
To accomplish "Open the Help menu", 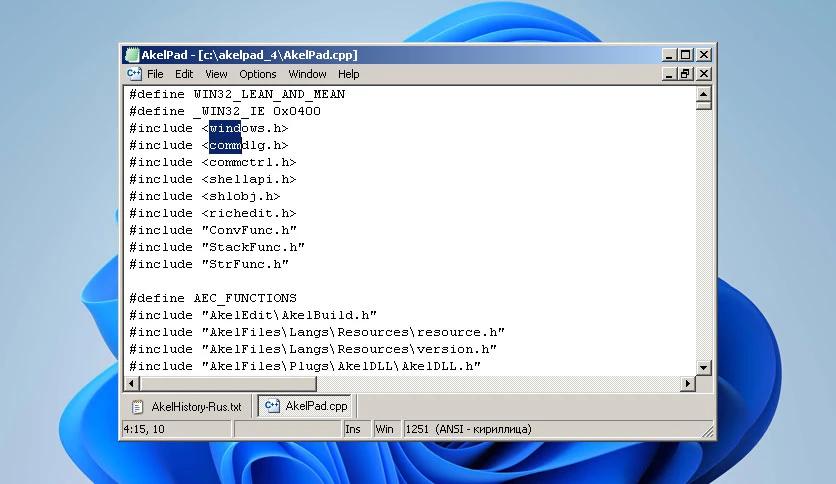I will (348, 74).
